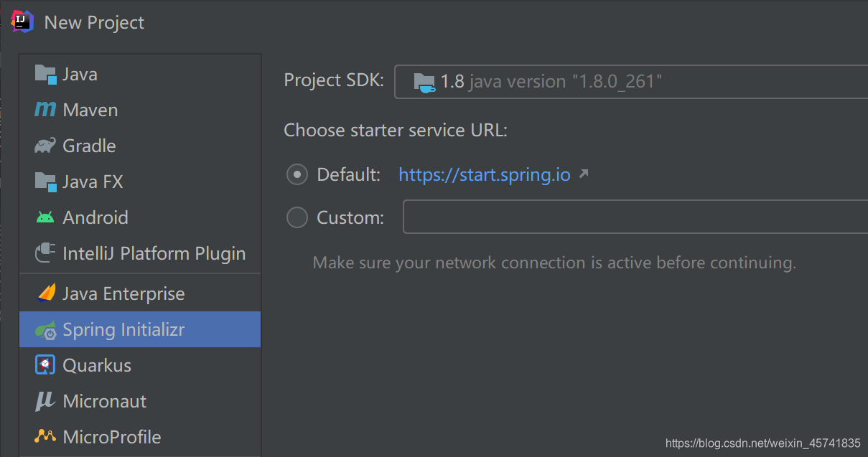Choose the Maven project type
Viewport: 868px width, 457px height.
140,110
